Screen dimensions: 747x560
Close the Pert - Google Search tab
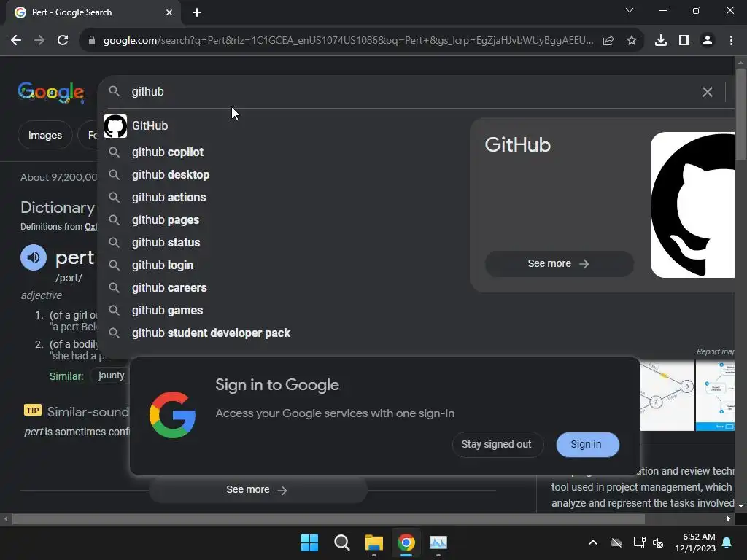pyautogui.click(x=169, y=12)
